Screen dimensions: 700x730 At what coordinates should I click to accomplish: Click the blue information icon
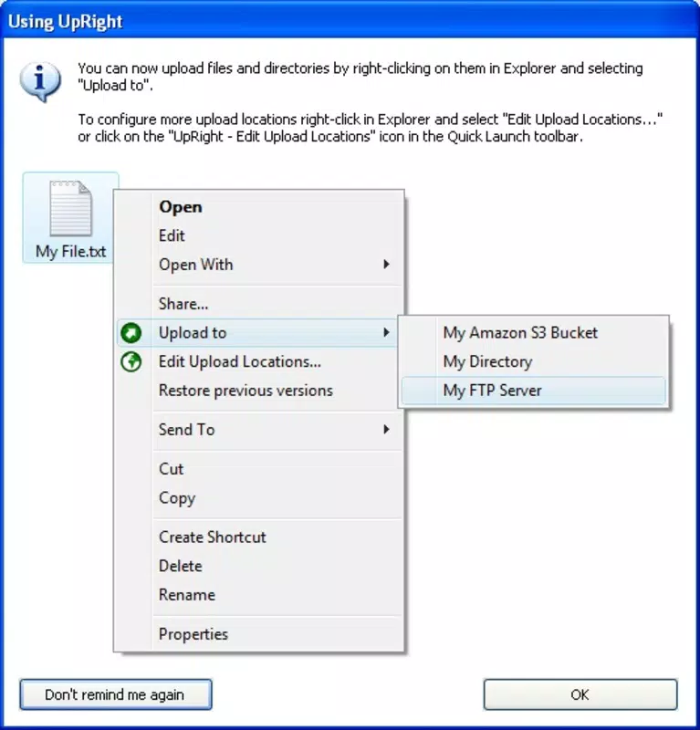40,81
